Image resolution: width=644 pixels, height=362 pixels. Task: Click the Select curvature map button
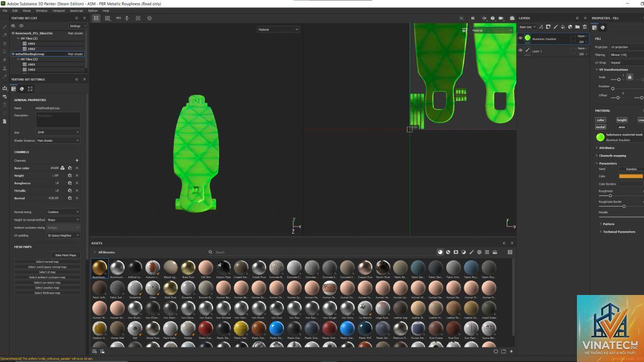point(47,283)
